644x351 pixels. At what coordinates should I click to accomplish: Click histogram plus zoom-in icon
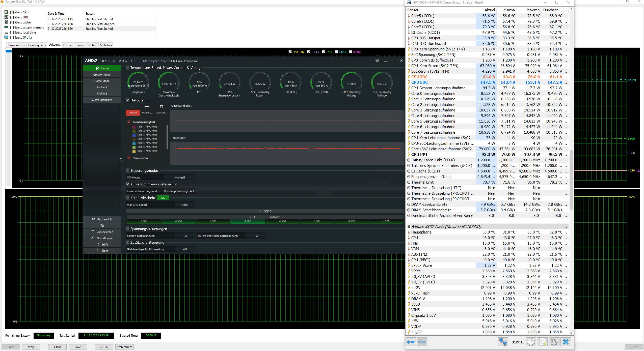132,106
